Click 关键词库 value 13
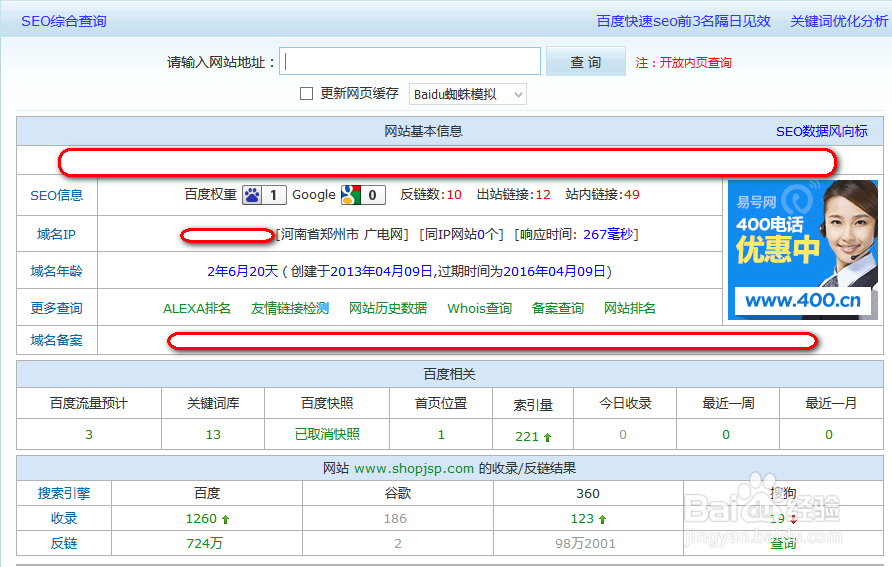Screen dimensions: 892x567 coord(213,434)
